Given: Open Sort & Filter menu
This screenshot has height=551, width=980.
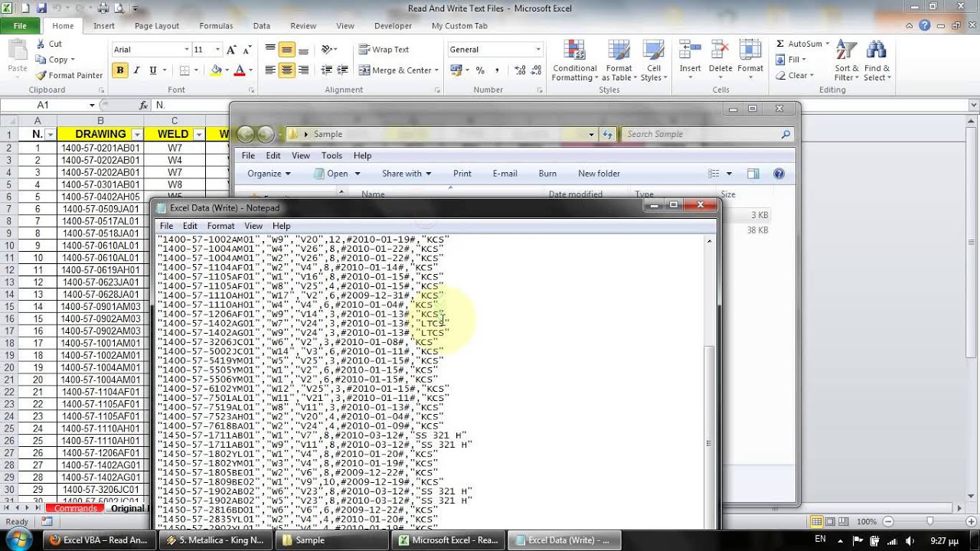Looking at the screenshot, I should (x=847, y=60).
